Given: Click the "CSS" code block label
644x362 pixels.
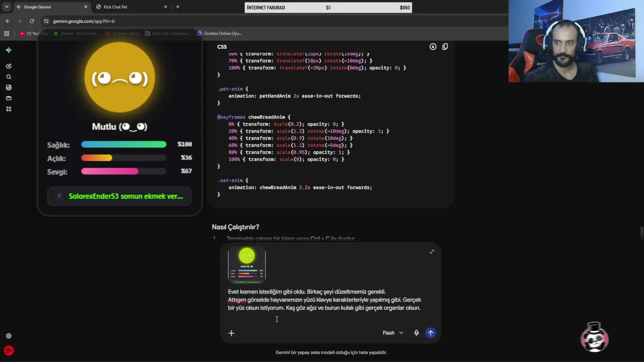Looking at the screenshot, I should (222, 47).
